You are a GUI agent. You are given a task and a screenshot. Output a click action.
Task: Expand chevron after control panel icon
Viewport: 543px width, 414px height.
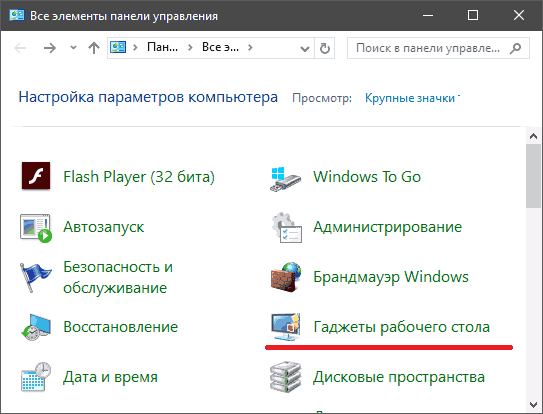coord(135,47)
